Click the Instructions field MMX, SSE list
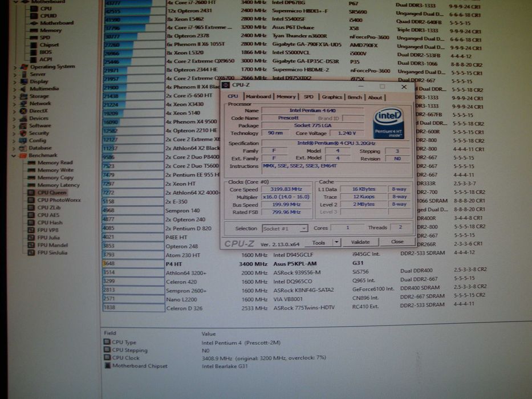Image resolution: width=532 pixels, height=399 pixels. 336,169
